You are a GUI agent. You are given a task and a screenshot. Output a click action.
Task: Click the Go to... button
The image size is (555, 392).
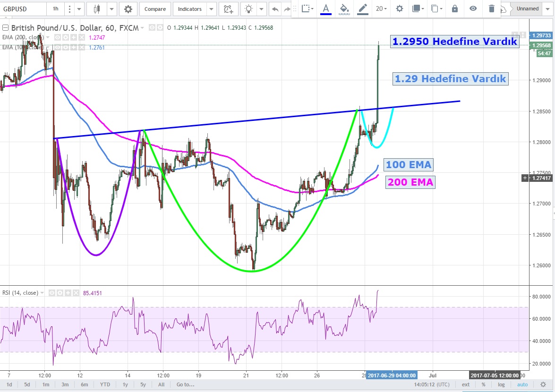[185, 384]
